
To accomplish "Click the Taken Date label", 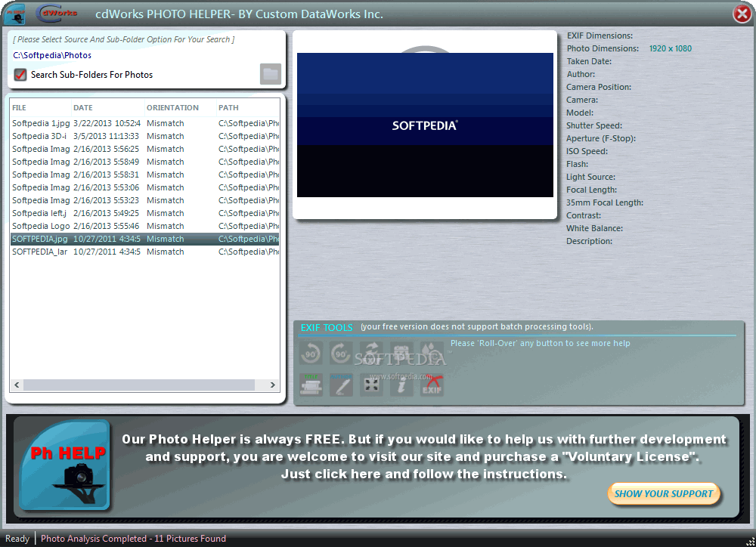I will [x=589, y=61].
